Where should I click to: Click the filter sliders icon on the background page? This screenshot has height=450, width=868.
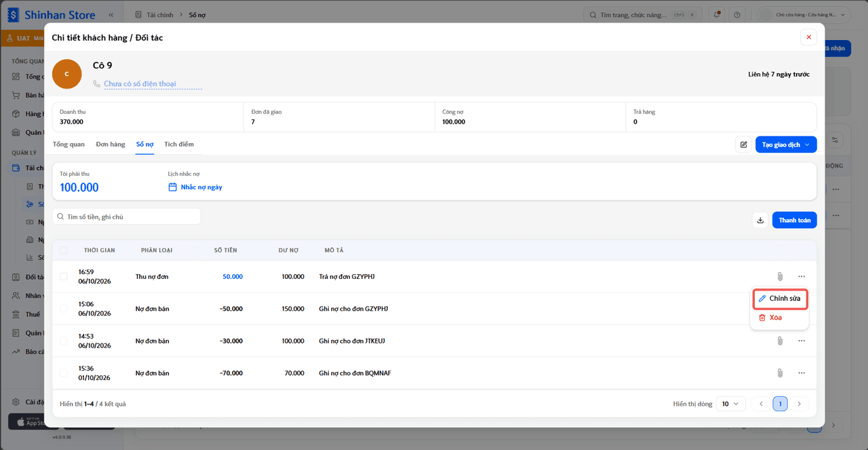[836, 140]
